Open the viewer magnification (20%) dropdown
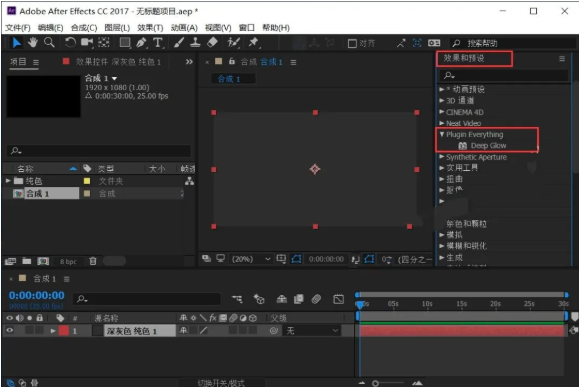 click(251, 259)
